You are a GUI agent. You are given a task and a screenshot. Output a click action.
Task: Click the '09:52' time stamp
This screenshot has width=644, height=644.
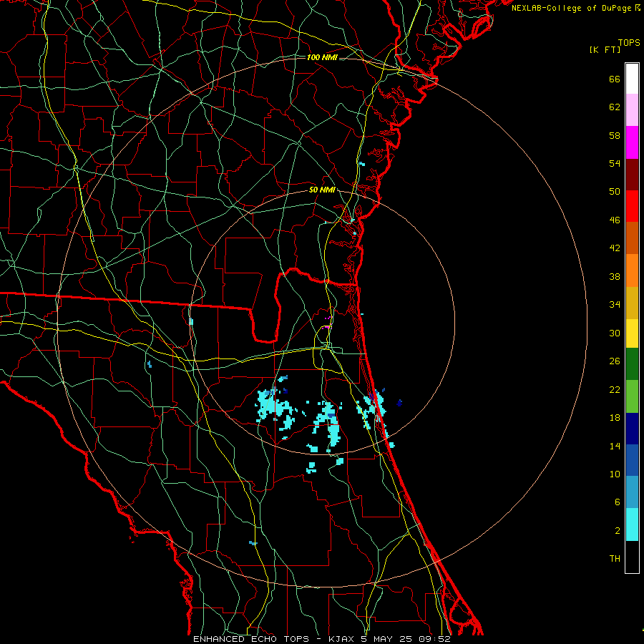(434, 639)
